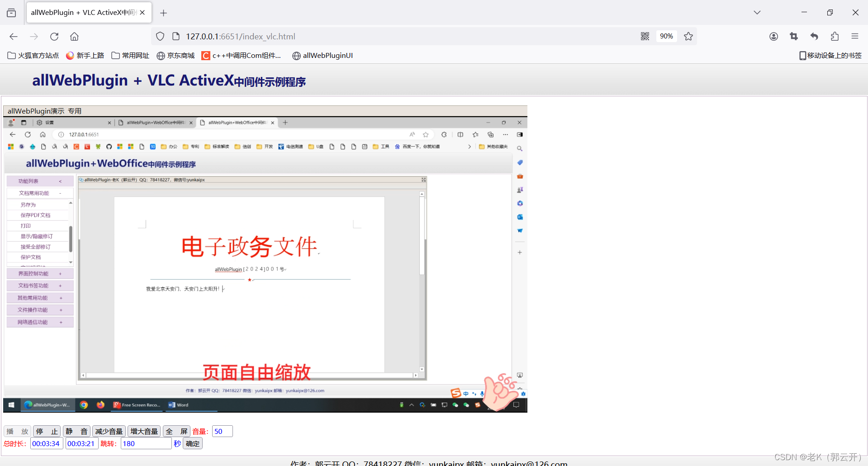The width and height of the screenshot is (868, 466).
Task: Open the tracking protection shield icon
Action: tap(160, 37)
